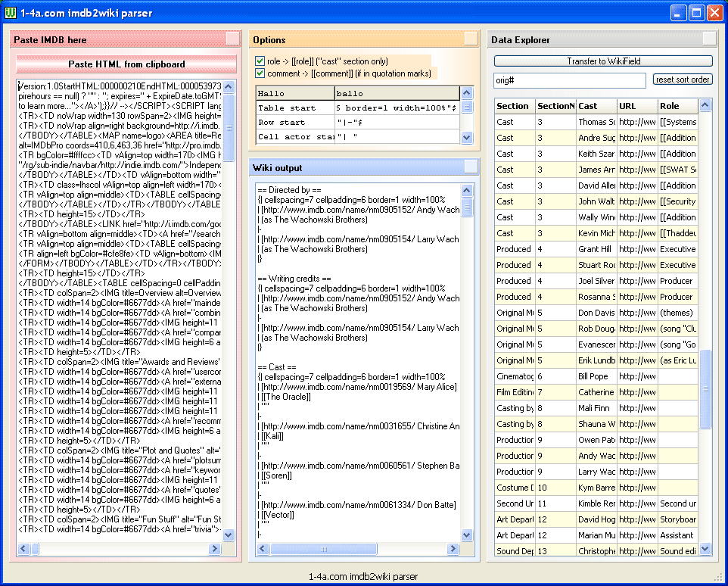Click the left arrow of Wiki output horizontal scrollbar

[263, 549]
